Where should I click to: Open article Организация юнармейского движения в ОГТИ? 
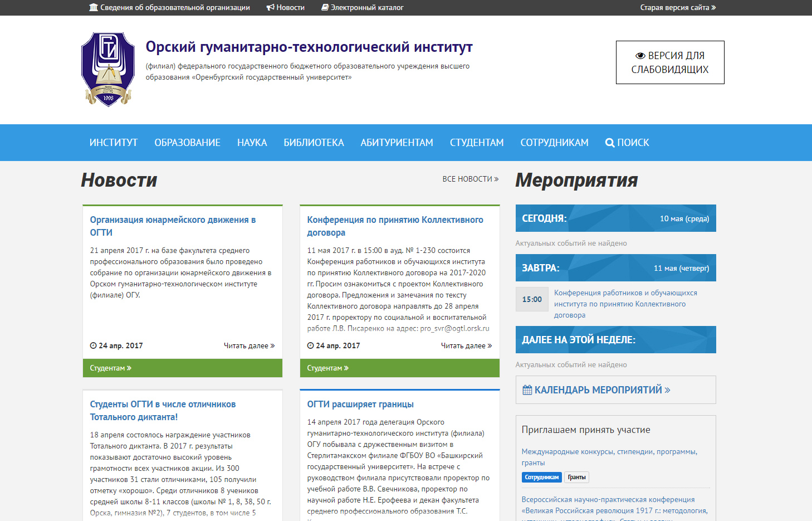coord(173,226)
